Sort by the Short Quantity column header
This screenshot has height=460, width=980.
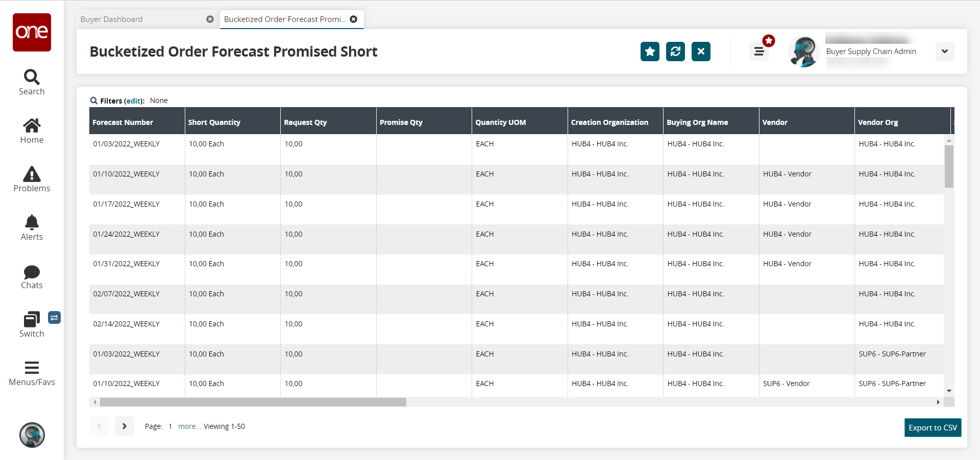coord(214,122)
